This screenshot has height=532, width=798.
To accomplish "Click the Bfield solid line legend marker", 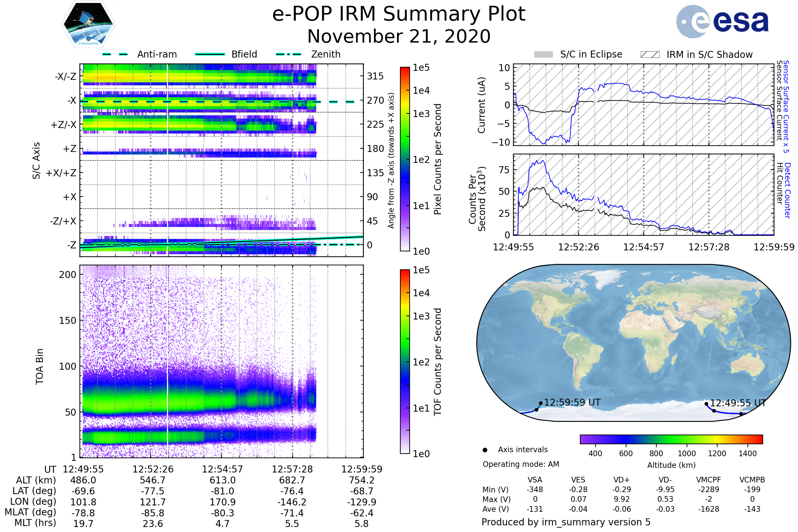I will (x=210, y=54).
